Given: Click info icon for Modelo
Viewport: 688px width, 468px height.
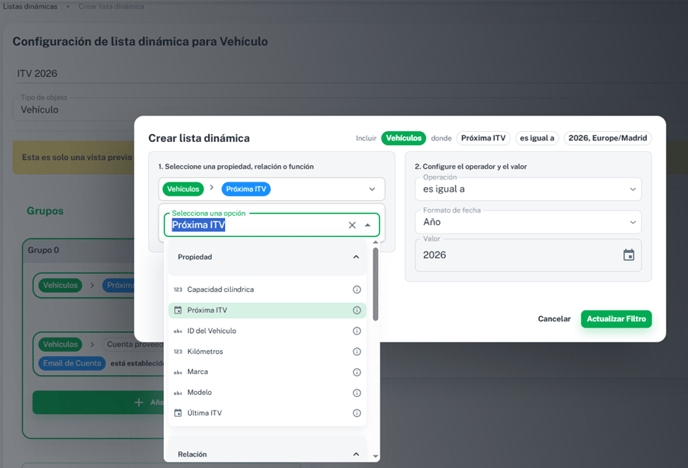Looking at the screenshot, I should (357, 393).
